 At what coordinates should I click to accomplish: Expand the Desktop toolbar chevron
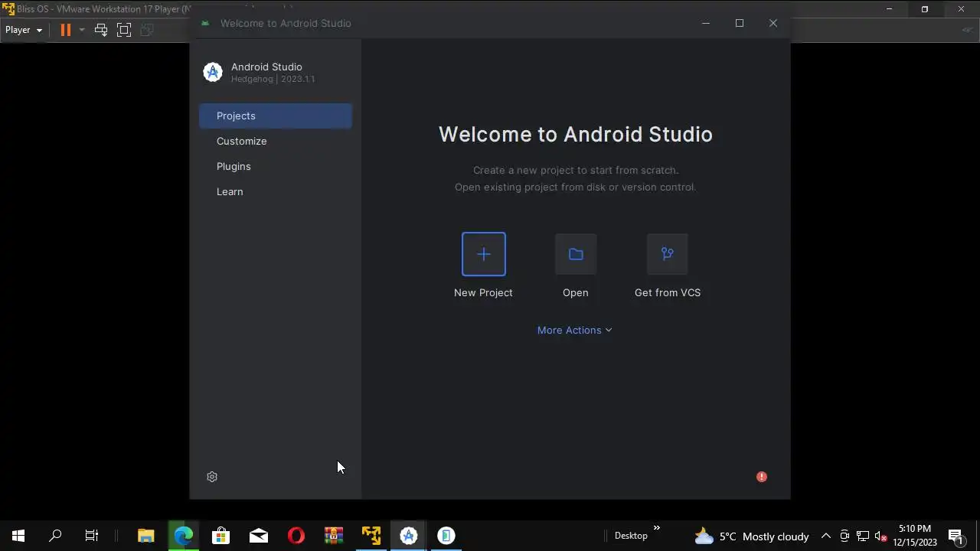[656, 528]
